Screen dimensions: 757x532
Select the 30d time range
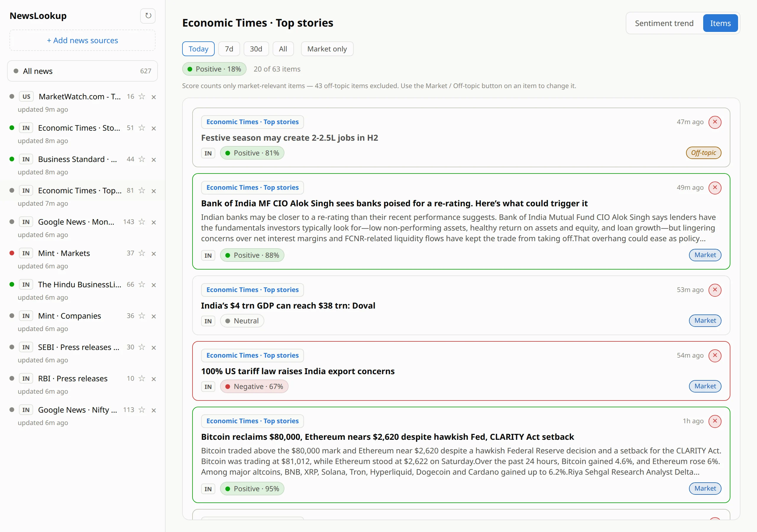[256, 49]
